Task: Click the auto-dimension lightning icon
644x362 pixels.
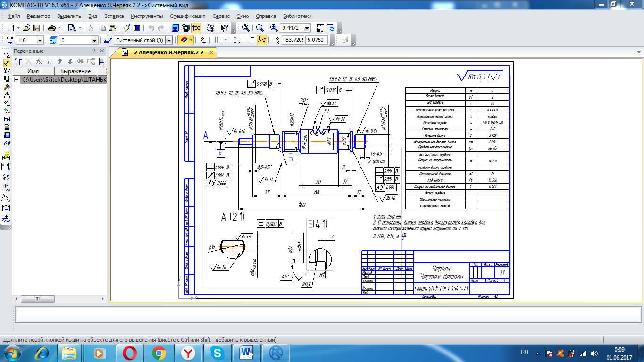Action: (7, 156)
